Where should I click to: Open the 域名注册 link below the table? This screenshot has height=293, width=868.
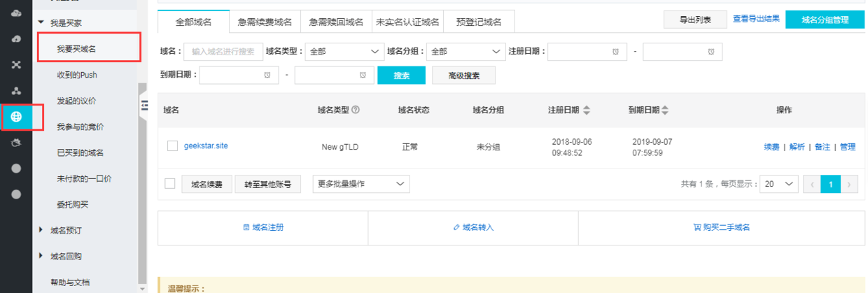pos(263,227)
